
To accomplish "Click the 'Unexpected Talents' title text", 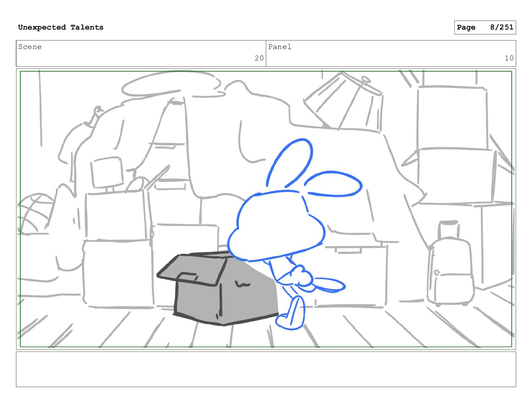I will [61, 27].
